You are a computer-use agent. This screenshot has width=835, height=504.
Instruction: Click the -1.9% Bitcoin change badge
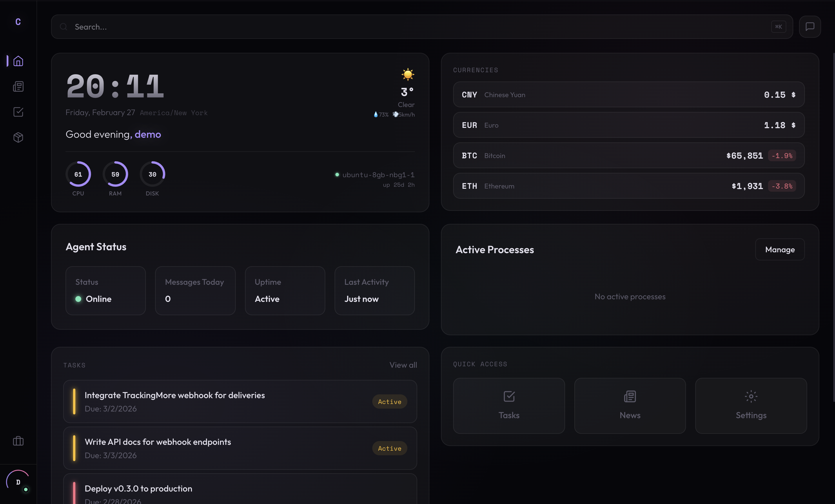782,155
